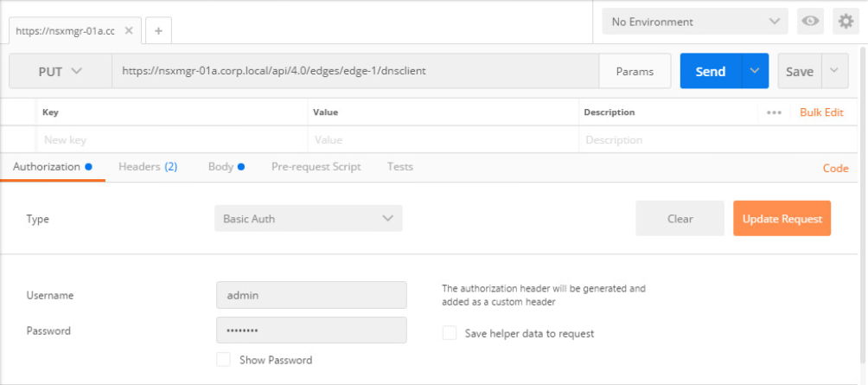Click the Description column header

click(609, 112)
